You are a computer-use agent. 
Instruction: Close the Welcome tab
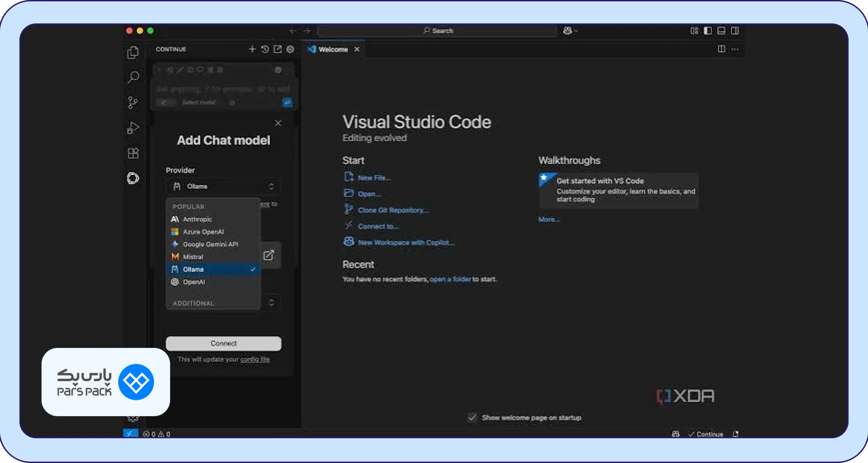(357, 49)
